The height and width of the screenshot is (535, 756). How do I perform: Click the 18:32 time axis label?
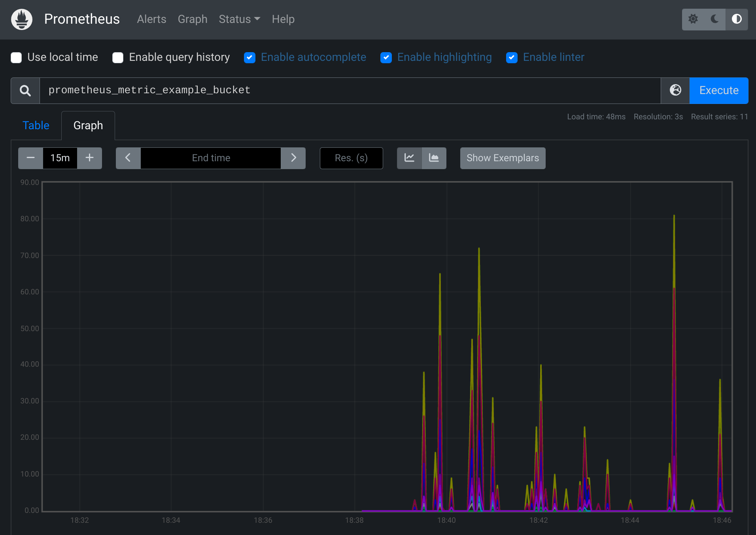point(79,520)
